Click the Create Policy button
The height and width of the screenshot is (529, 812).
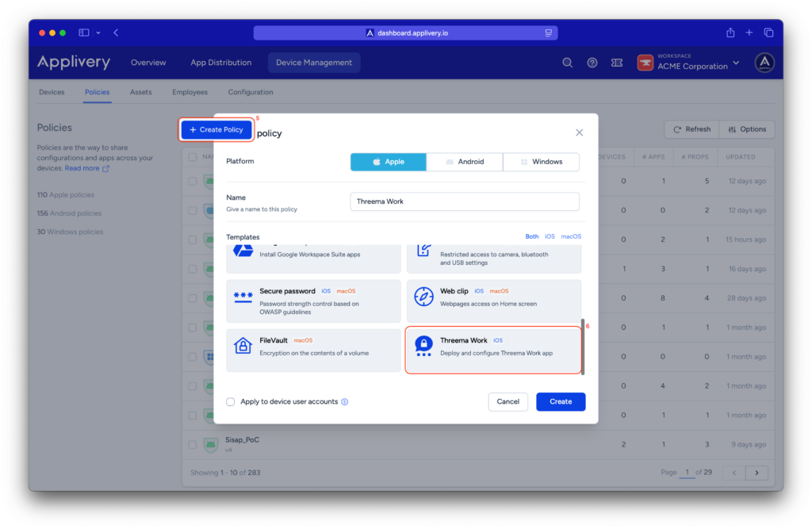[216, 129]
